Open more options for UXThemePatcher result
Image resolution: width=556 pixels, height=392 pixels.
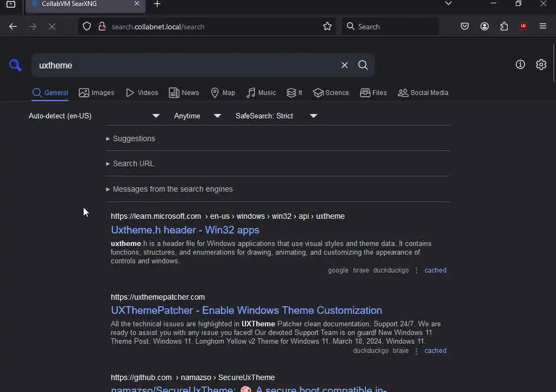[x=416, y=351]
